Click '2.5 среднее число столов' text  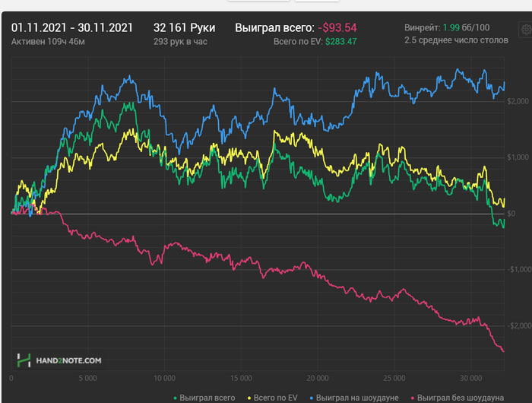coord(456,40)
